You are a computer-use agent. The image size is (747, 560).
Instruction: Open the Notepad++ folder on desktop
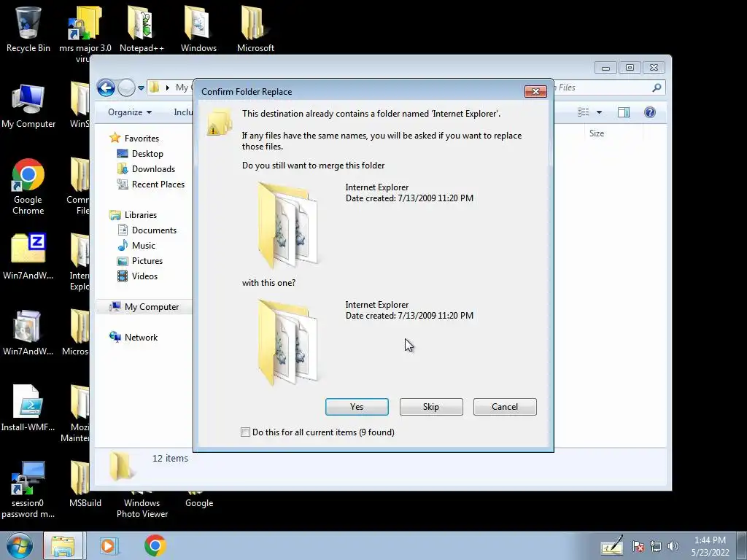[142, 28]
